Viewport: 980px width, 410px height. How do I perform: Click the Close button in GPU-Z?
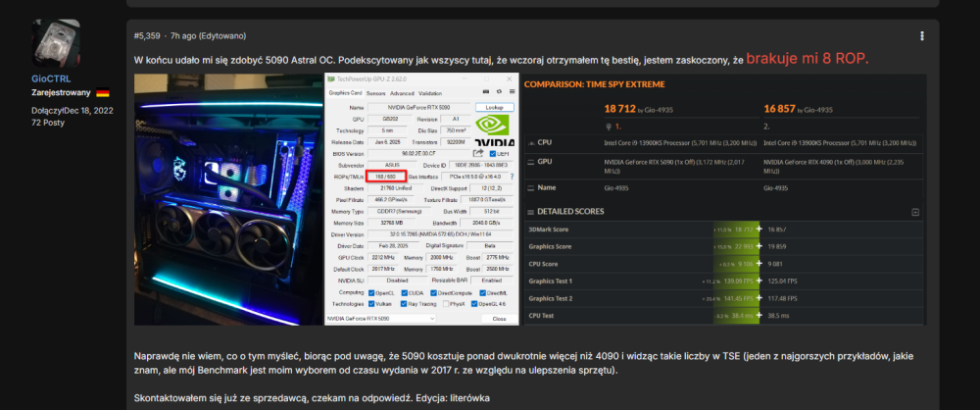(499, 319)
